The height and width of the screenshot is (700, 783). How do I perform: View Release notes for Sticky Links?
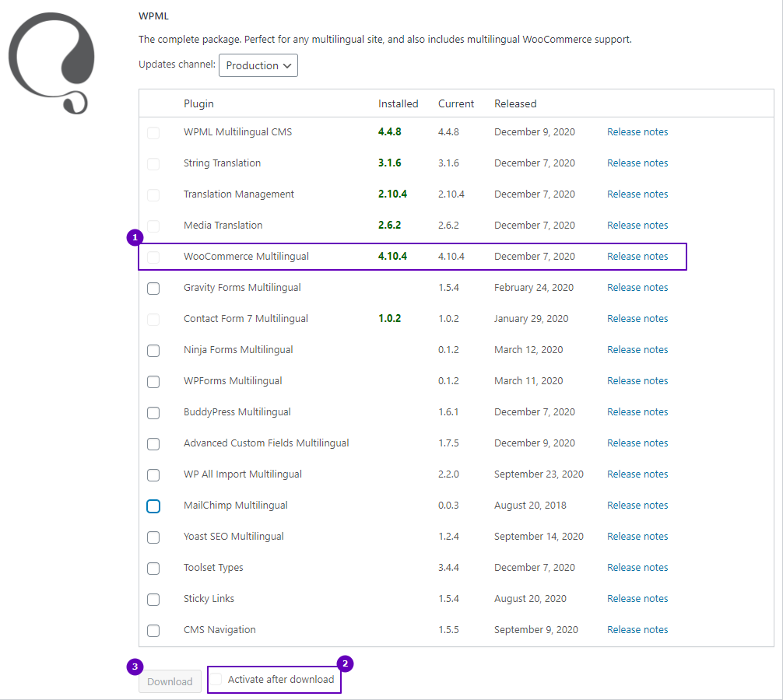pyautogui.click(x=637, y=598)
